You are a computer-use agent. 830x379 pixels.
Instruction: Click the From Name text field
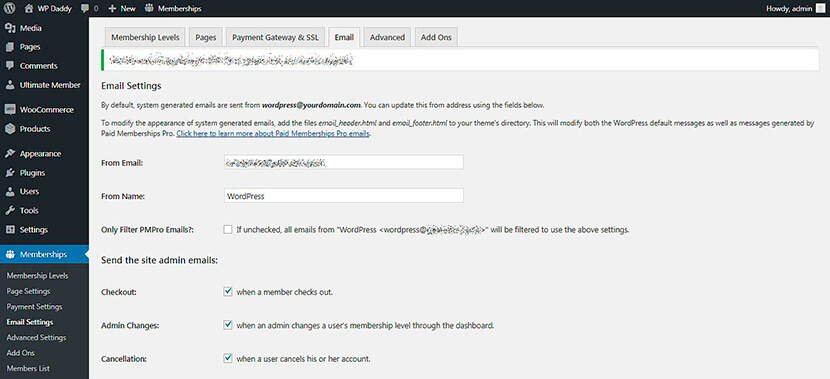coord(344,196)
